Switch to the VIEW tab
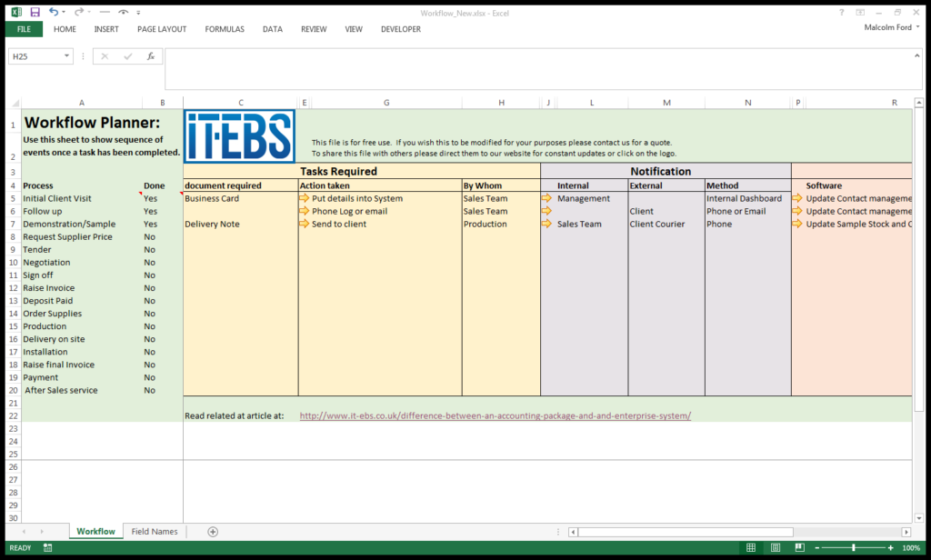 click(354, 29)
